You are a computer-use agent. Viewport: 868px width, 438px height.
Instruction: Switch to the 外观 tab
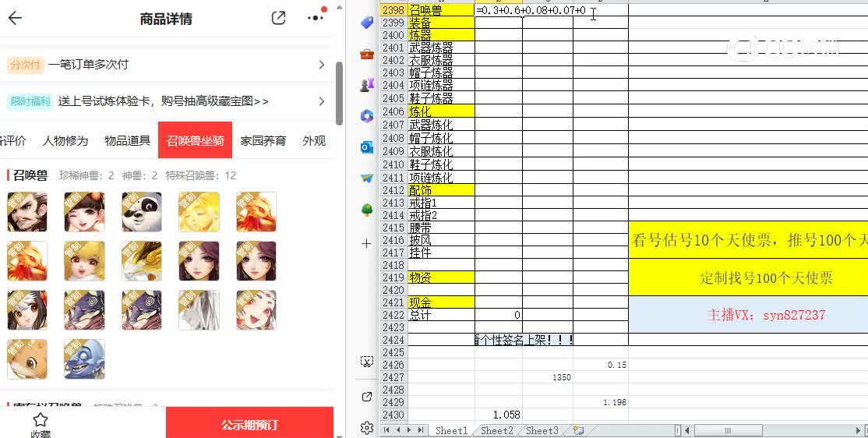click(314, 140)
